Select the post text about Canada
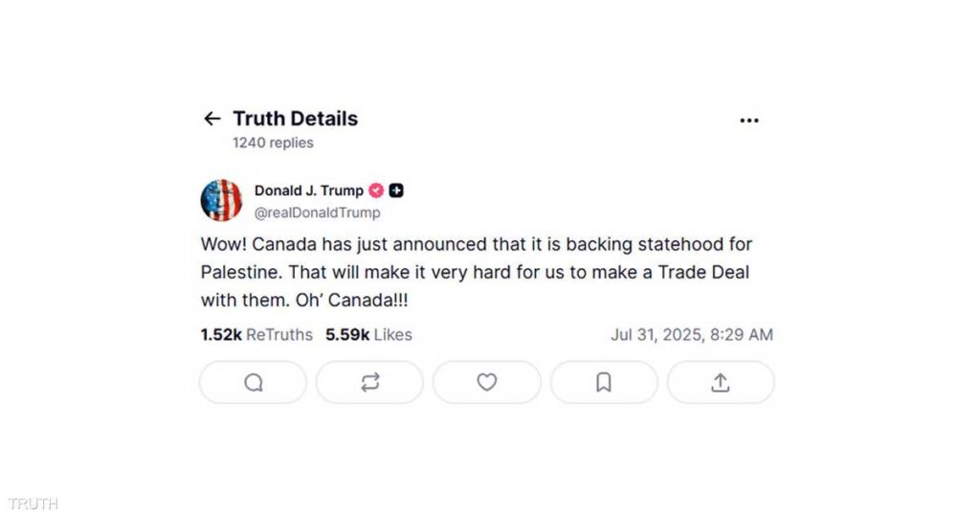980x515 pixels. (476, 273)
